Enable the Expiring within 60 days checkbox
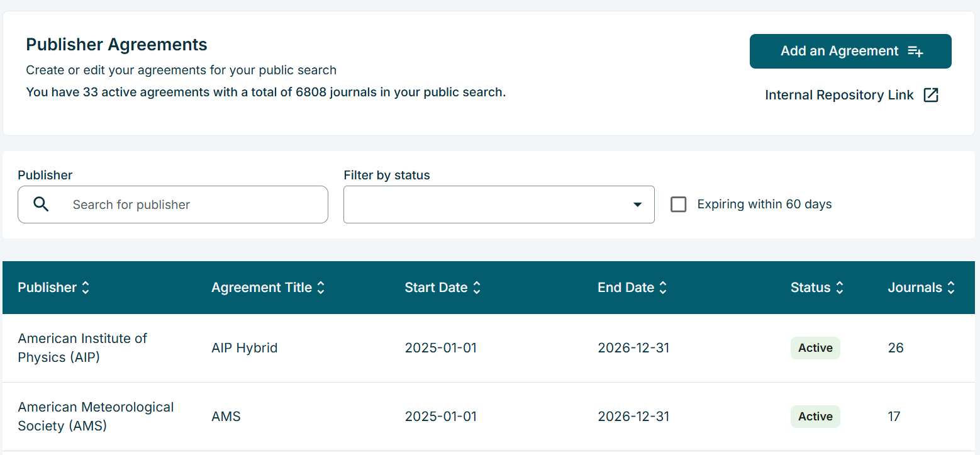The height and width of the screenshot is (455, 980). point(678,204)
